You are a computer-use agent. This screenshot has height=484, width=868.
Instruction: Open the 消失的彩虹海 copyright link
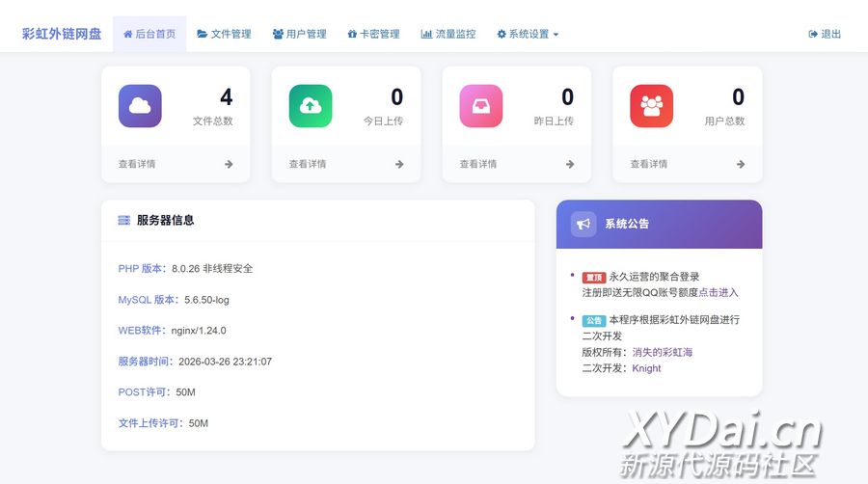663,352
